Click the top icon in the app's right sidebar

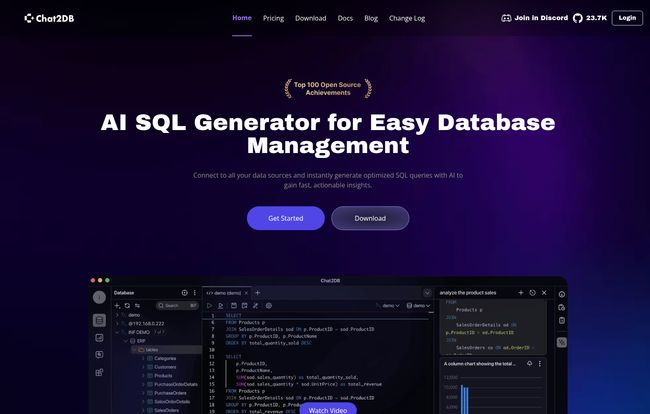pyautogui.click(x=562, y=294)
